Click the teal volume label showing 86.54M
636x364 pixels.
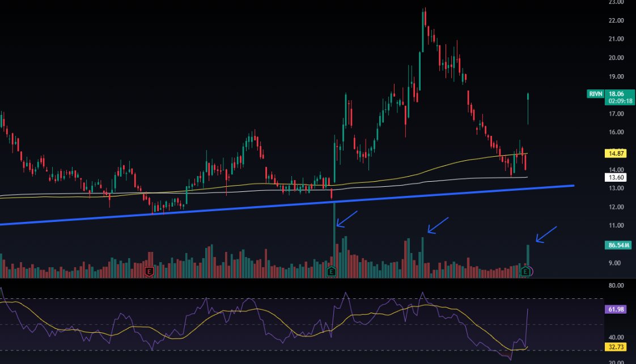[619, 245]
